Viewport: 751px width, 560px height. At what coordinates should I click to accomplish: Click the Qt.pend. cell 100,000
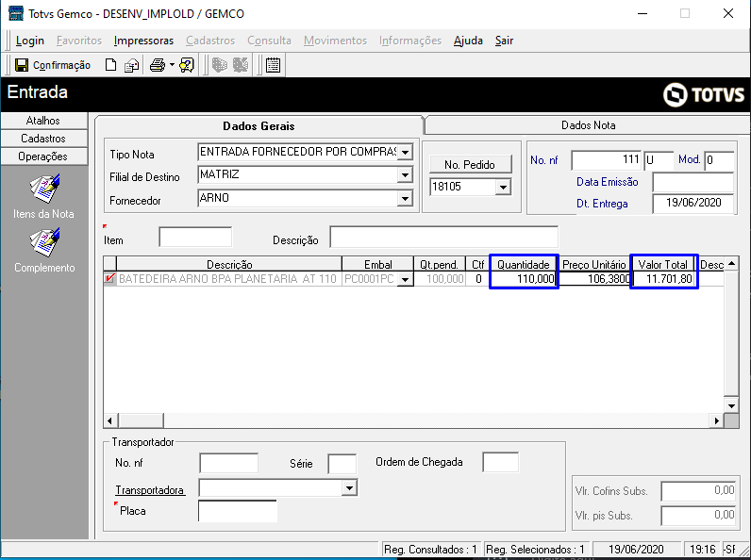pos(440,279)
